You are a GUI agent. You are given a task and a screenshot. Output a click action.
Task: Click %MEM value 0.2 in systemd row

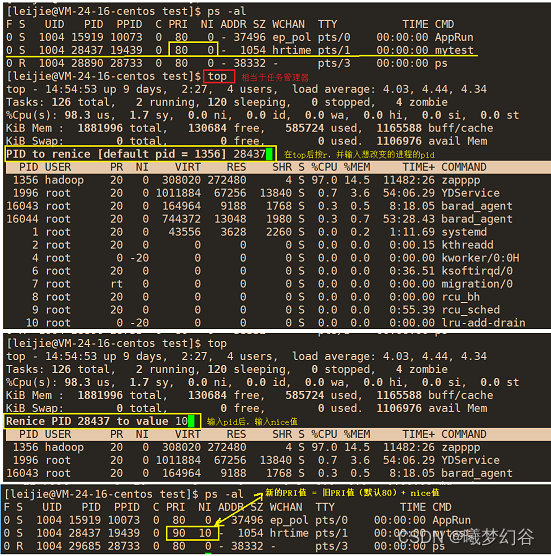tap(360, 232)
